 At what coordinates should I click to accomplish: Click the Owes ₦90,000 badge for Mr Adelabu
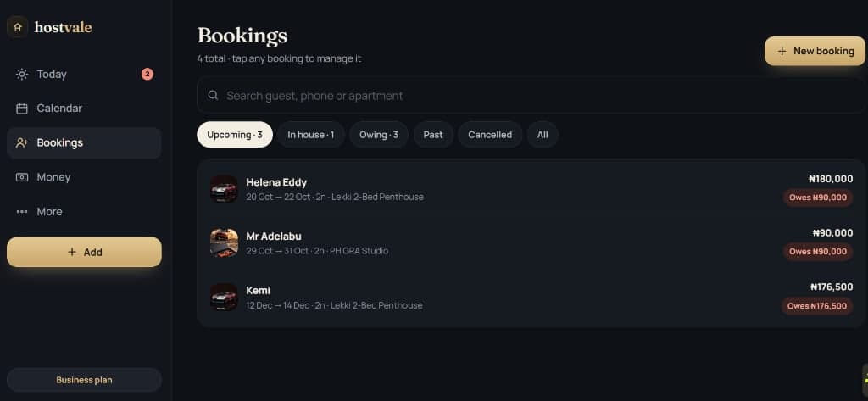[x=818, y=252]
